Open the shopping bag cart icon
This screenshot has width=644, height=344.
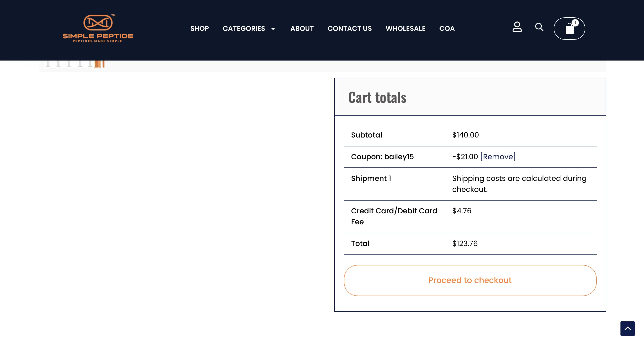pos(569,29)
